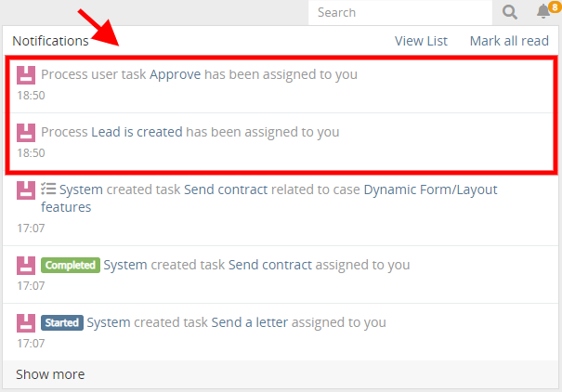
Task: Click Mark all read
Action: pos(509,41)
